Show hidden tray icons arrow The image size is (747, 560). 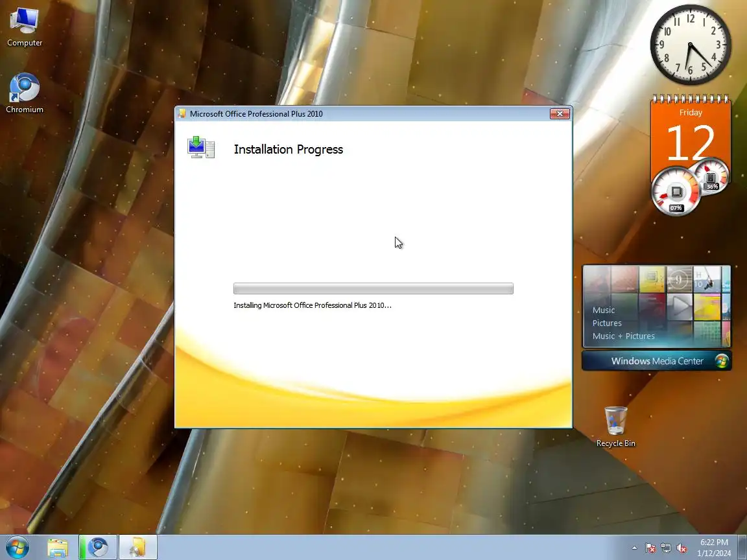[x=634, y=548]
